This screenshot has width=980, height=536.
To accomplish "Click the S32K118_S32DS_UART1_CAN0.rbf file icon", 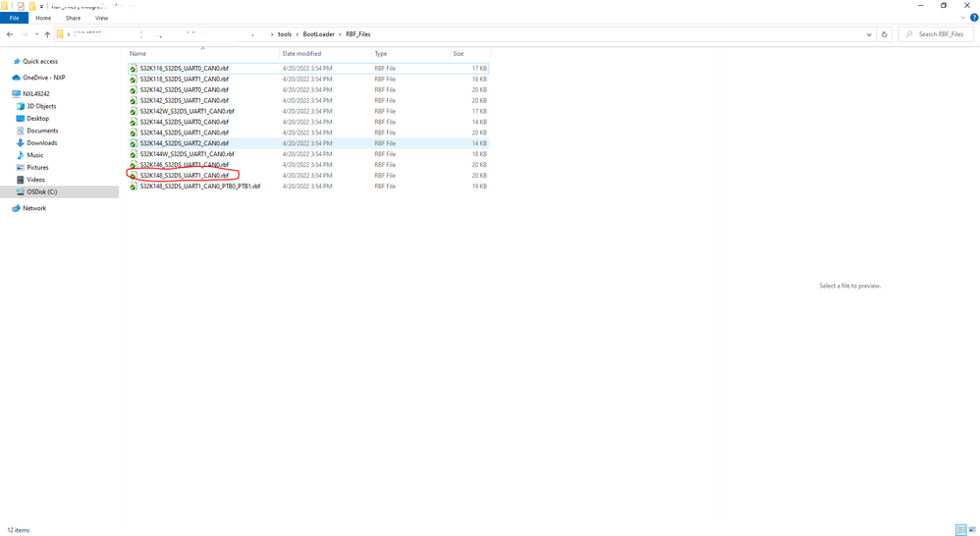I will coord(134,80).
